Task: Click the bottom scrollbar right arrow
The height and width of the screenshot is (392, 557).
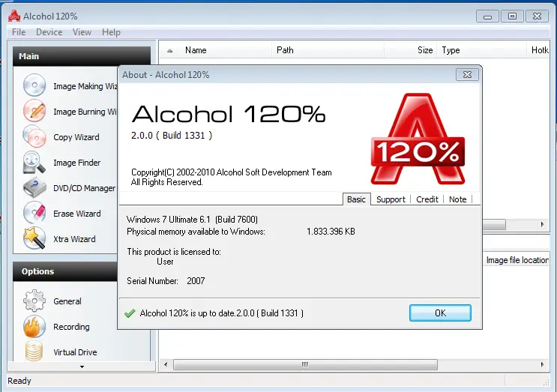Action: 543,365
